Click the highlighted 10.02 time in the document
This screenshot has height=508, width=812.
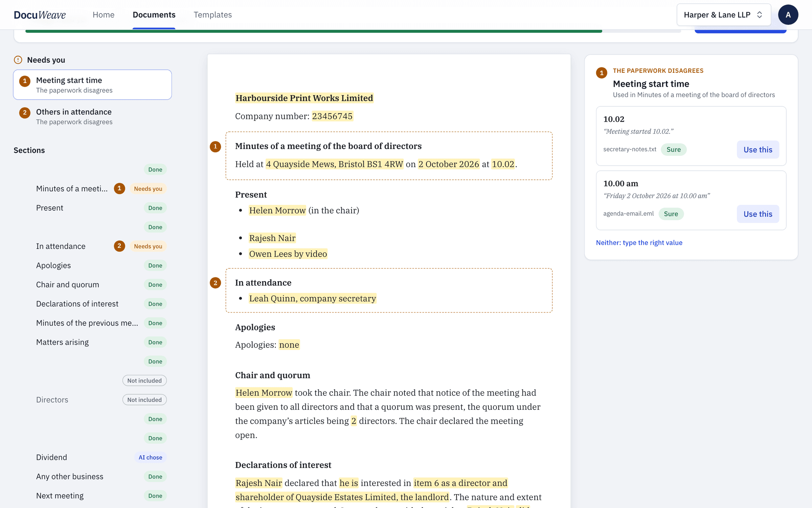503,164
